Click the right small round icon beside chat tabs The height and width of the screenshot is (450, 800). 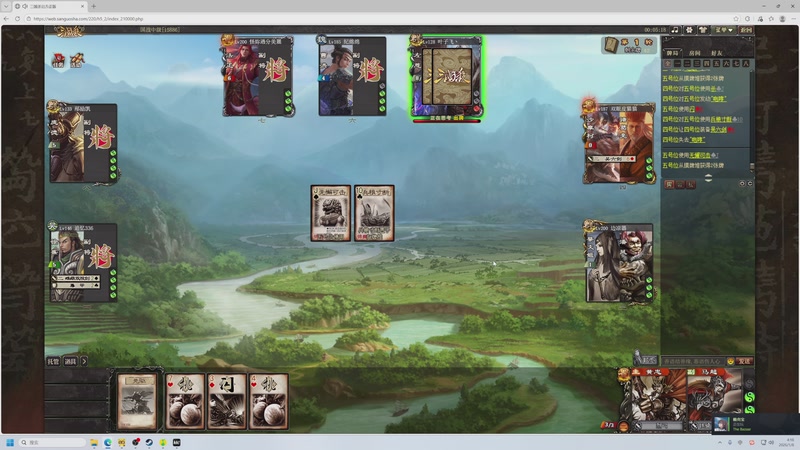click(x=750, y=184)
